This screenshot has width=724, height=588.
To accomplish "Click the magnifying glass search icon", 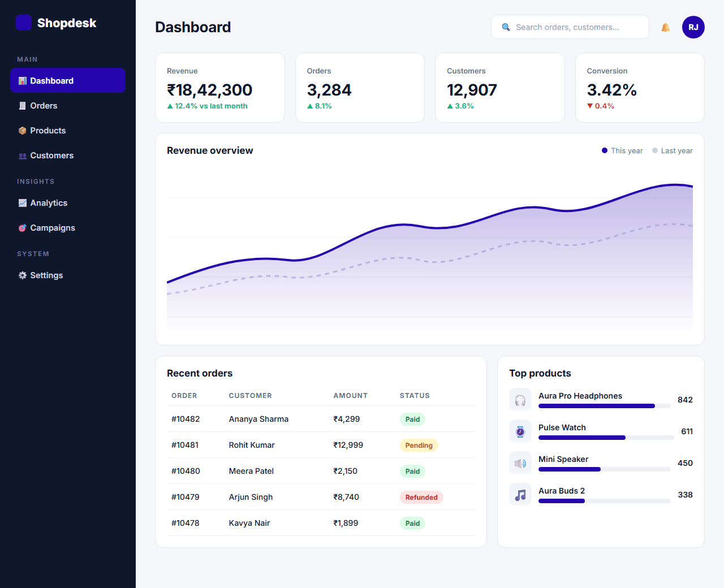I will pos(506,27).
